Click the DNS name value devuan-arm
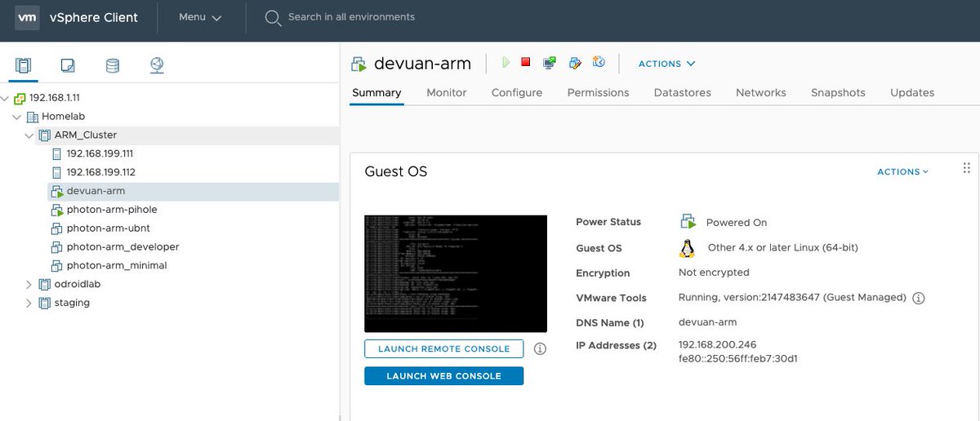Image resolution: width=980 pixels, height=421 pixels. [x=707, y=322]
